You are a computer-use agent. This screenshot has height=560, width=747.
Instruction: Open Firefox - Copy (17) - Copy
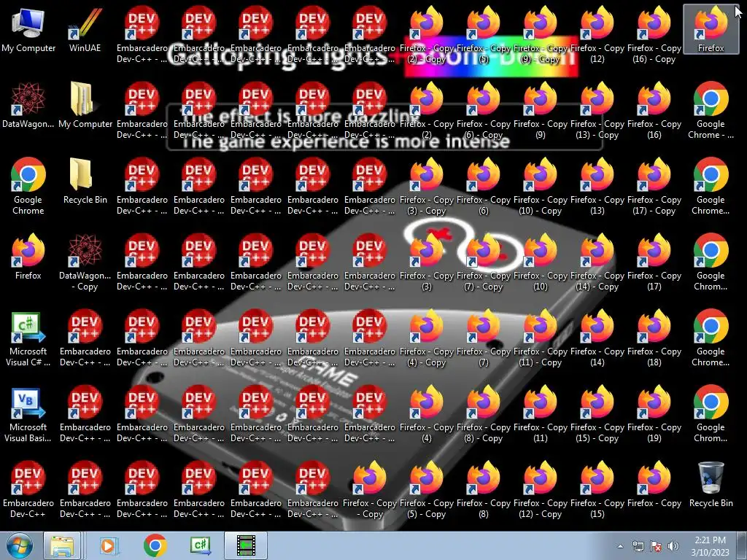[x=654, y=187]
